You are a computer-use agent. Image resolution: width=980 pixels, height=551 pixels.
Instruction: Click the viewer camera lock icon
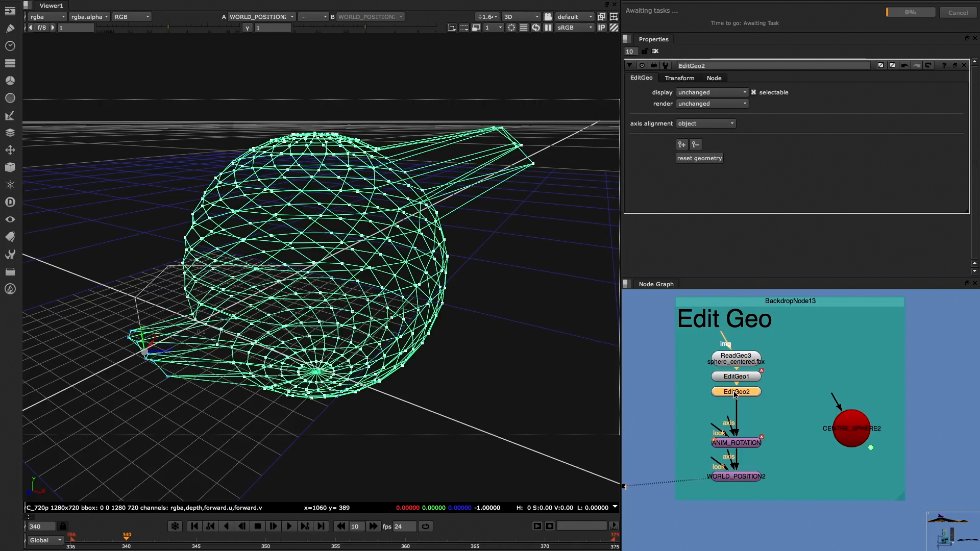(x=548, y=17)
